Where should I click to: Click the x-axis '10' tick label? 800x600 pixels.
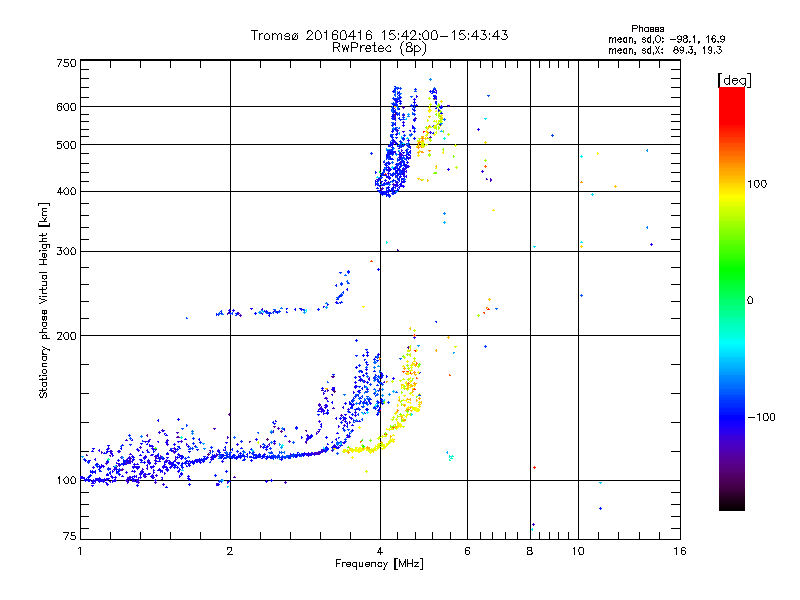click(x=578, y=551)
